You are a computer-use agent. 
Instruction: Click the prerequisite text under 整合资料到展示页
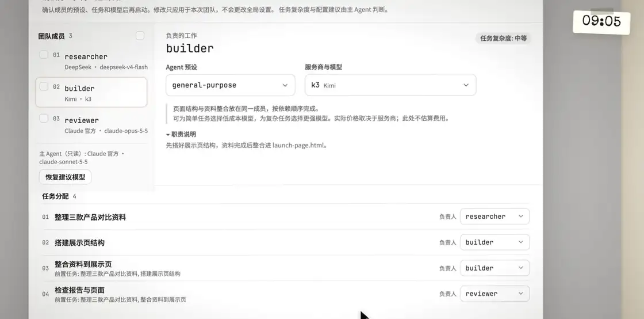click(117, 274)
